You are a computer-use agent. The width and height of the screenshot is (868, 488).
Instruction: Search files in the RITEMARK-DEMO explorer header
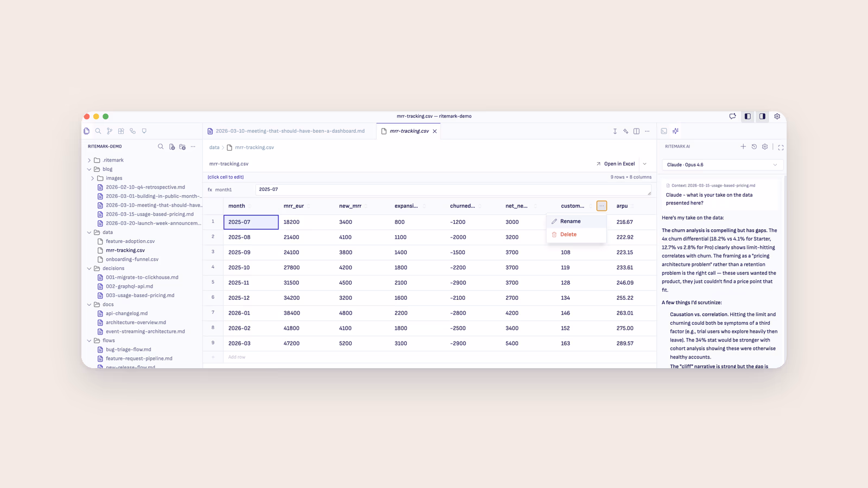coord(161,146)
